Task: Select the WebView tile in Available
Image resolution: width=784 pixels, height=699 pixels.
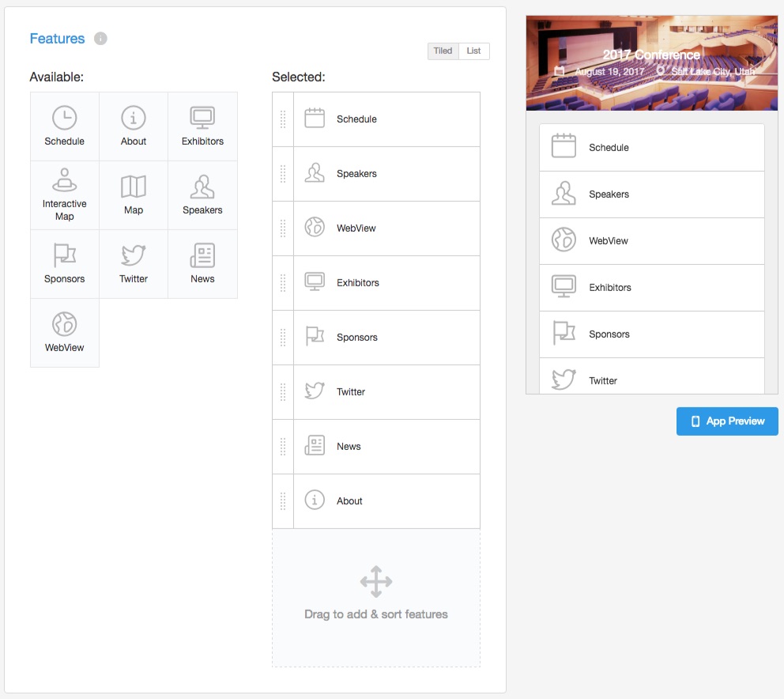Action: point(65,333)
